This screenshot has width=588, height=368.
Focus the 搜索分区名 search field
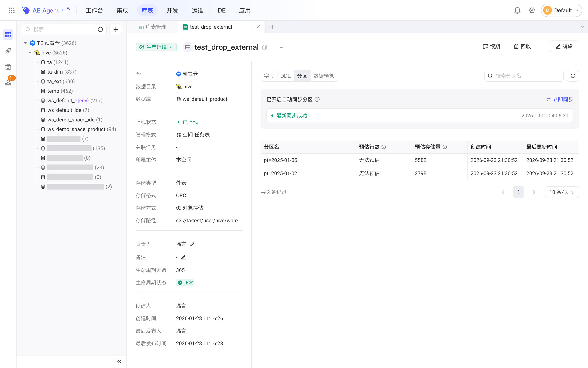524,76
